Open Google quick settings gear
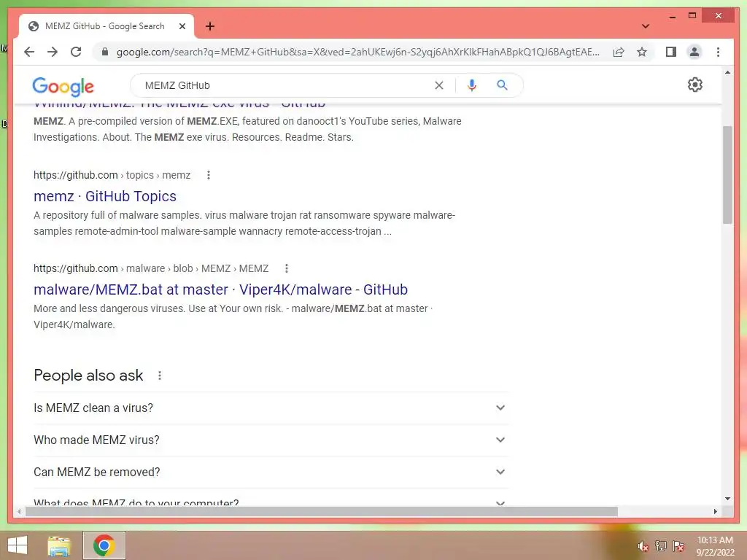 695,85
